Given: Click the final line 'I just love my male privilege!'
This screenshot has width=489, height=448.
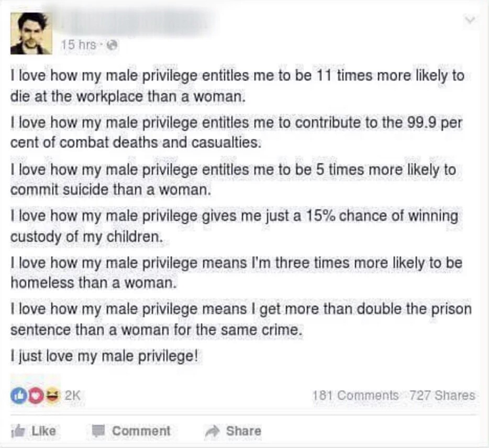Looking at the screenshot, I should [x=105, y=357].
